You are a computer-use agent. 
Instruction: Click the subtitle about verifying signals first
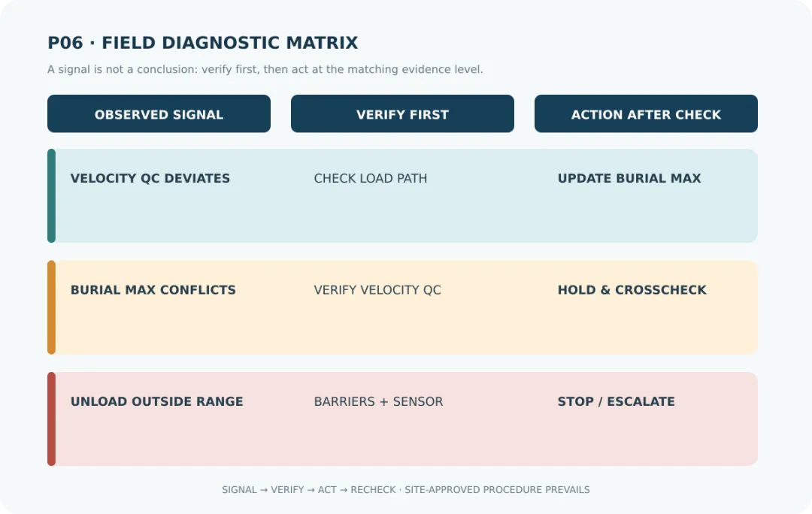tap(265, 69)
